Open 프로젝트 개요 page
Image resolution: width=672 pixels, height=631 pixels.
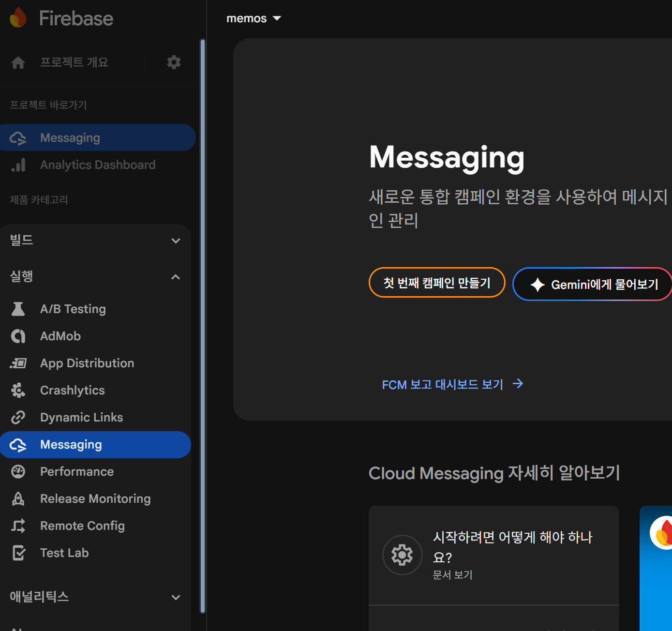click(x=74, y=62)
